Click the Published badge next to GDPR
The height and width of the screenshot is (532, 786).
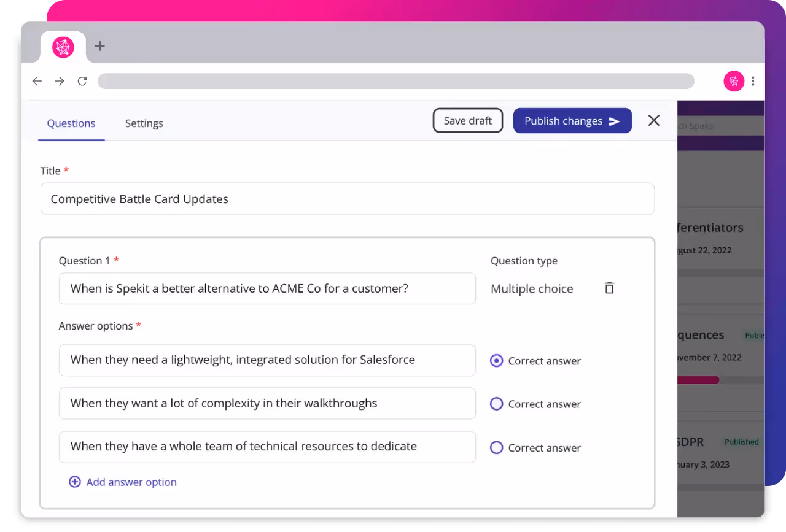(x=741, y=442)
